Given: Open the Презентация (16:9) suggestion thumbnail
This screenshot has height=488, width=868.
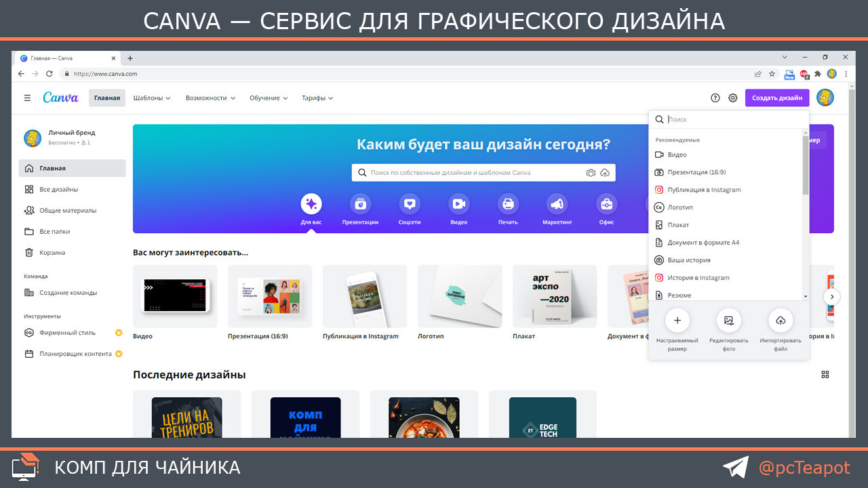Looking at the screenshot, I should [270, 296].
